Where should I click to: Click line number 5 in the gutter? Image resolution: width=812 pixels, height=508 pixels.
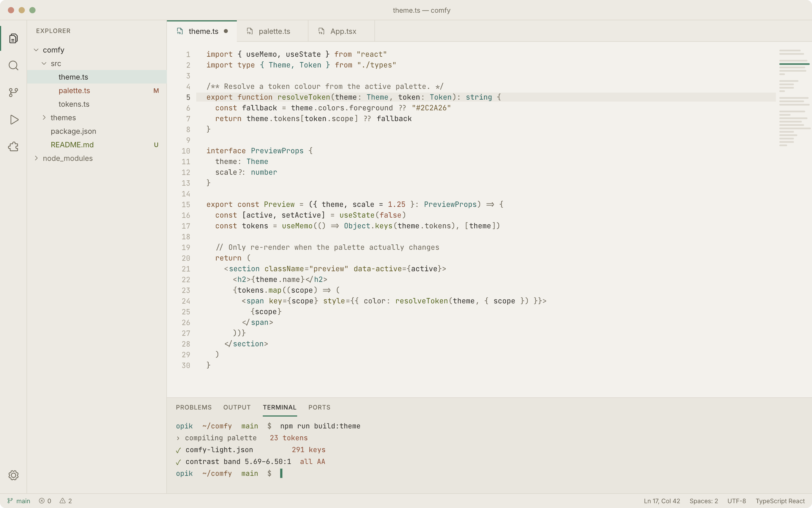click(x=188, y=97)
